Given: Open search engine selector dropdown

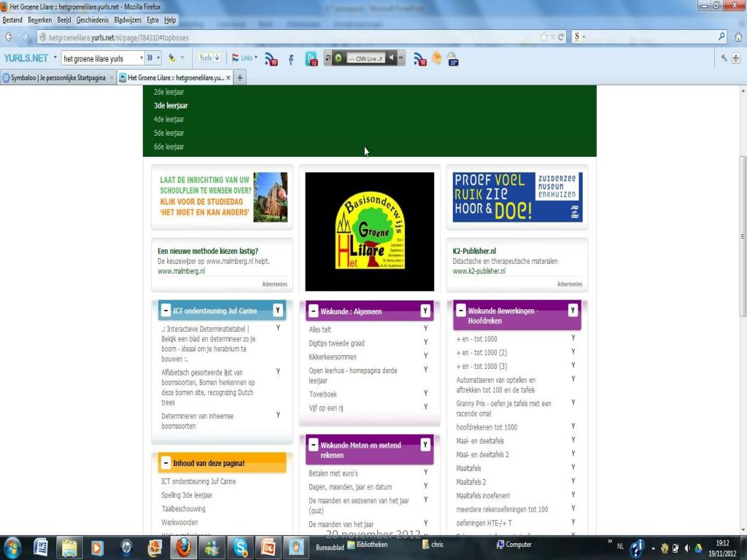Looking at the screenshot, I should 579,36.
